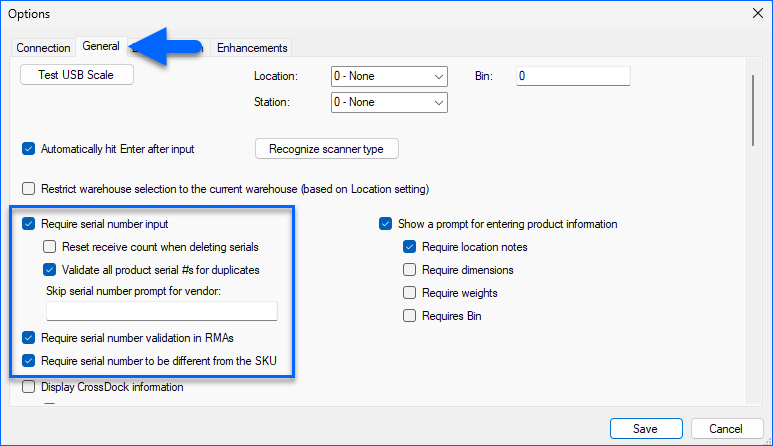Close the Options dialog window
The height and width of the screenshot is (446, 773).
[753, 14]
